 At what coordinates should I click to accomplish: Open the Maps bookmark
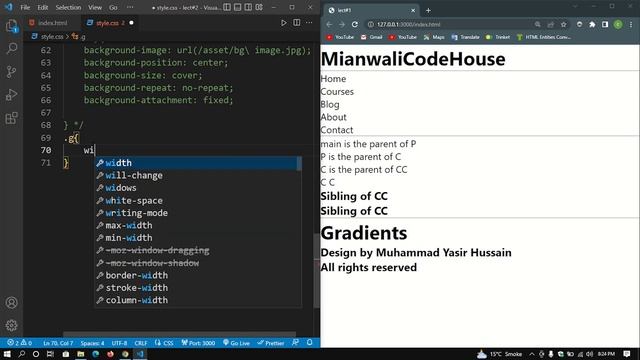point(433,37)
